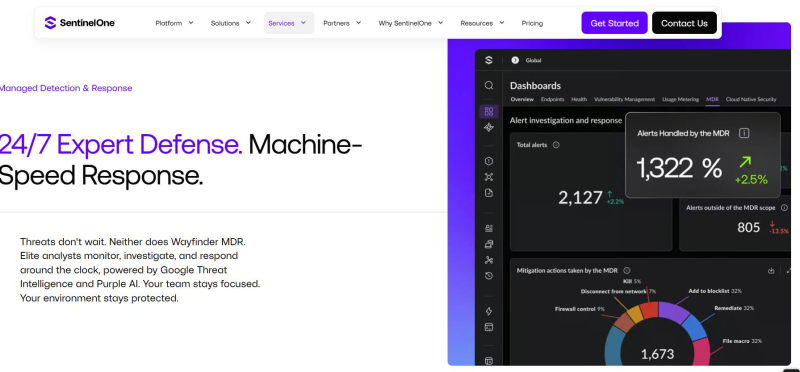Switch to the Vulnerability Management tab
Viewport: 800px width, 372px height.
coord(624,100)
